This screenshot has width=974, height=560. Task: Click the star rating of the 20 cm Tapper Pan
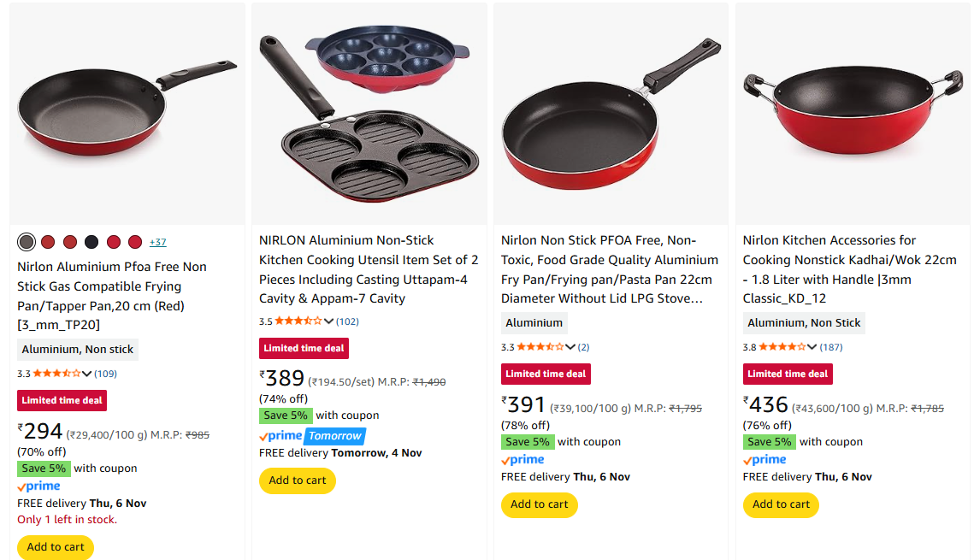pos(56,374)
